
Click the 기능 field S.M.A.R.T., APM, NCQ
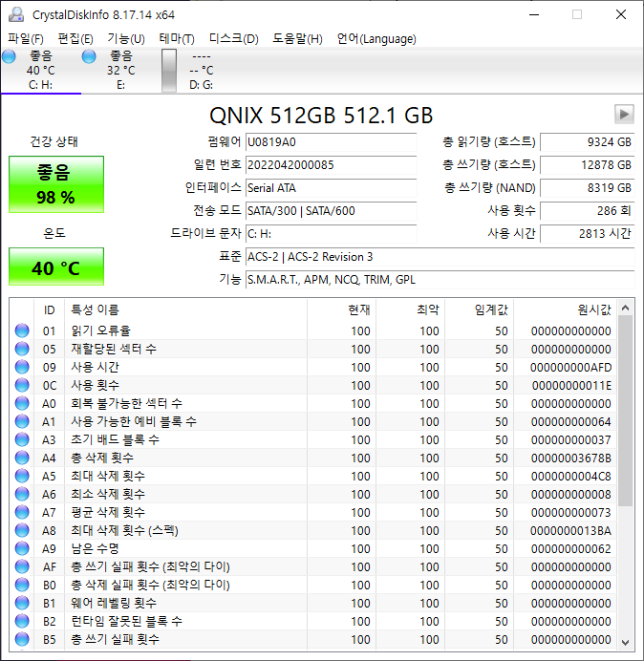[x=440, y=280]
